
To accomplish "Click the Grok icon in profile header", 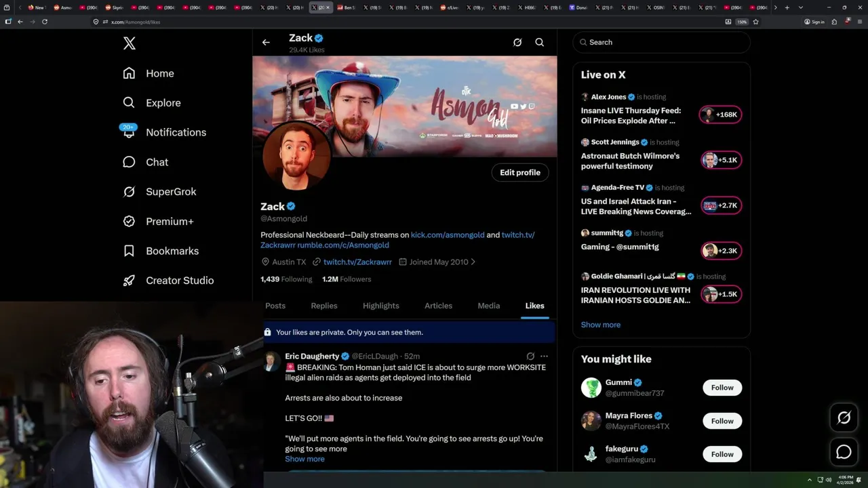I will [x=517, y=42].
